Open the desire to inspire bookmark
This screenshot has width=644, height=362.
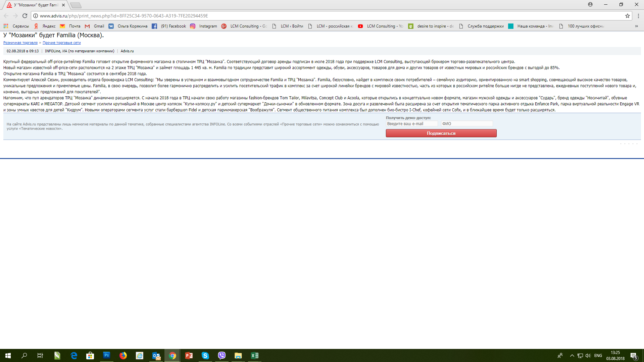point(431,26)
